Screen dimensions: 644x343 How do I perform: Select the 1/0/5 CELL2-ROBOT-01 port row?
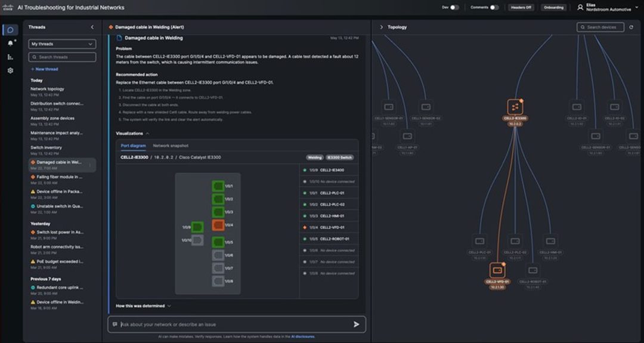pos(329,239)
